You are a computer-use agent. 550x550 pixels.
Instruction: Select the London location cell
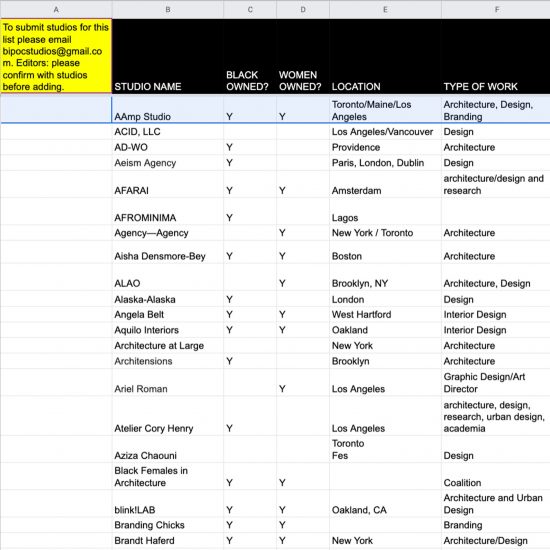pos(385,299)
